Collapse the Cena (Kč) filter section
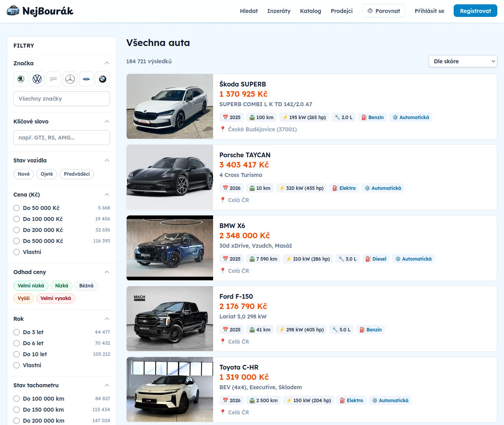 pos(107,195)
